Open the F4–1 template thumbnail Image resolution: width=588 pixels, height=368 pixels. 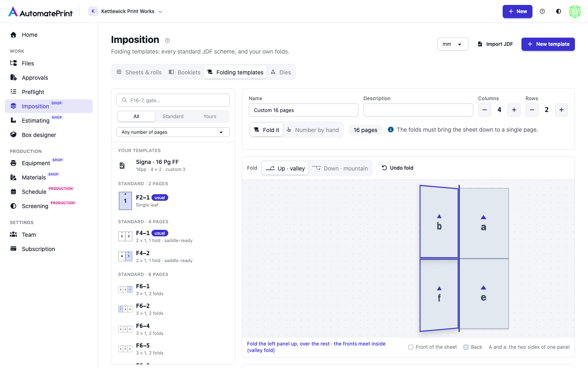pos(125,236)
